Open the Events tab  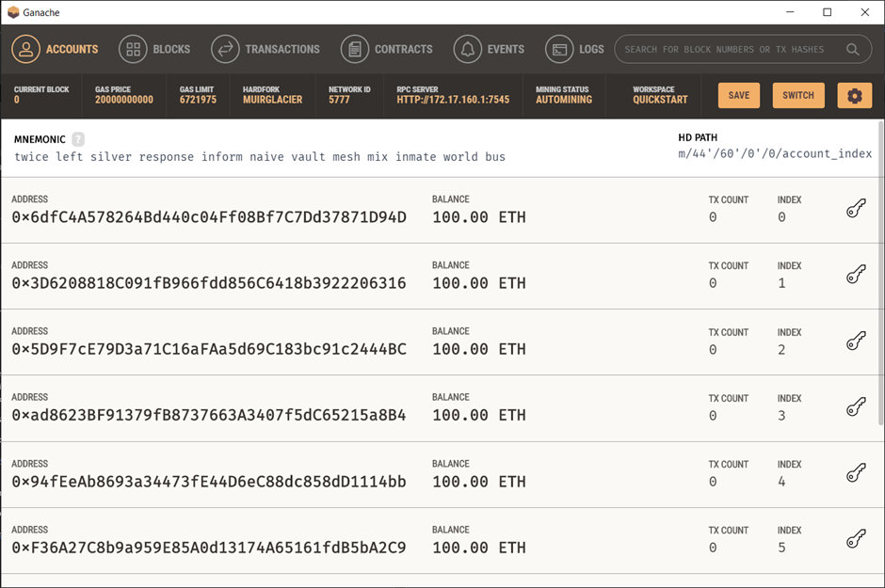coord(489,49)
